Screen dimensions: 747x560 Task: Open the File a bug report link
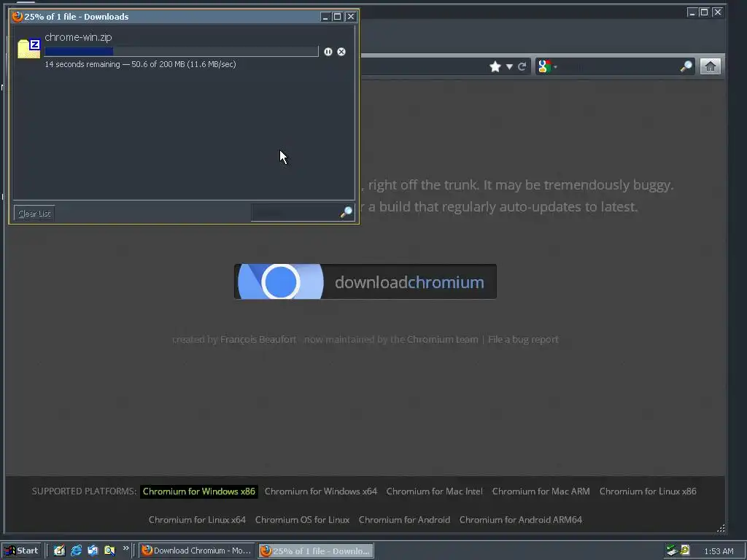point(523,340)
